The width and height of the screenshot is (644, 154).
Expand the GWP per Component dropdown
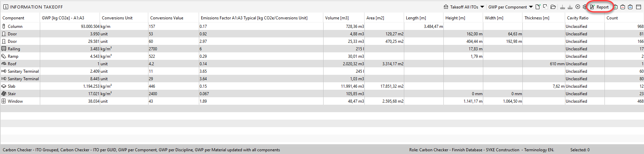pos(531,7)
